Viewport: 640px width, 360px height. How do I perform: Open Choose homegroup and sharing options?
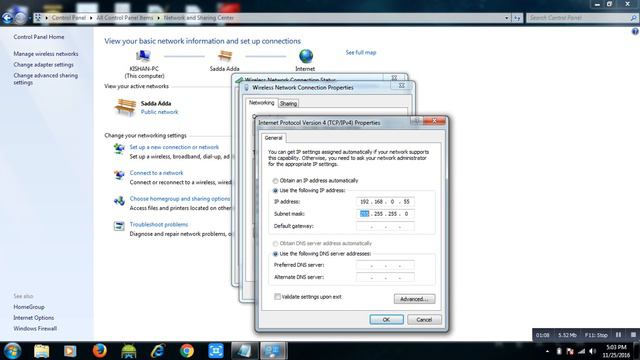pyautogui.click(x=180, y=199)
